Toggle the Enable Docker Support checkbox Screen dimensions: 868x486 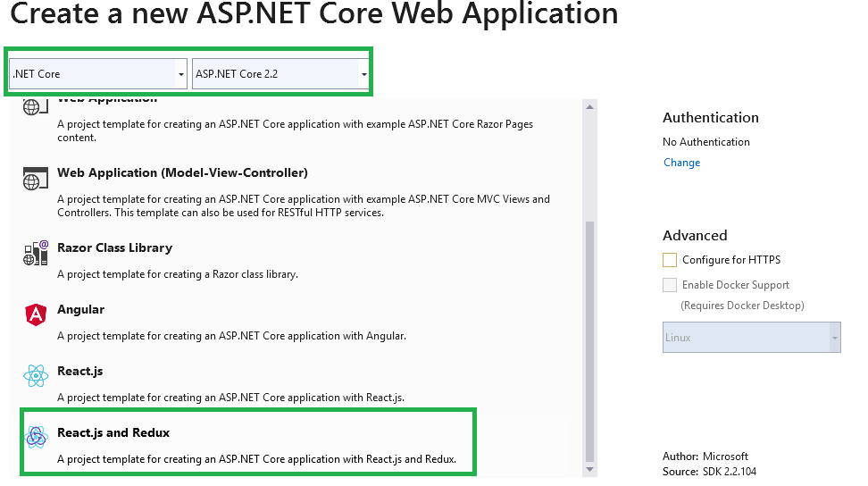(x=670, y=284)
